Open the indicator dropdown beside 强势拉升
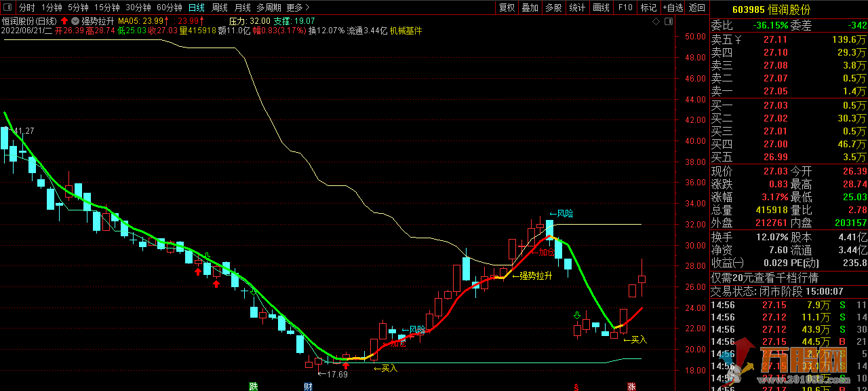The width and height of the screenshot is (868, 391). (75, 21)
